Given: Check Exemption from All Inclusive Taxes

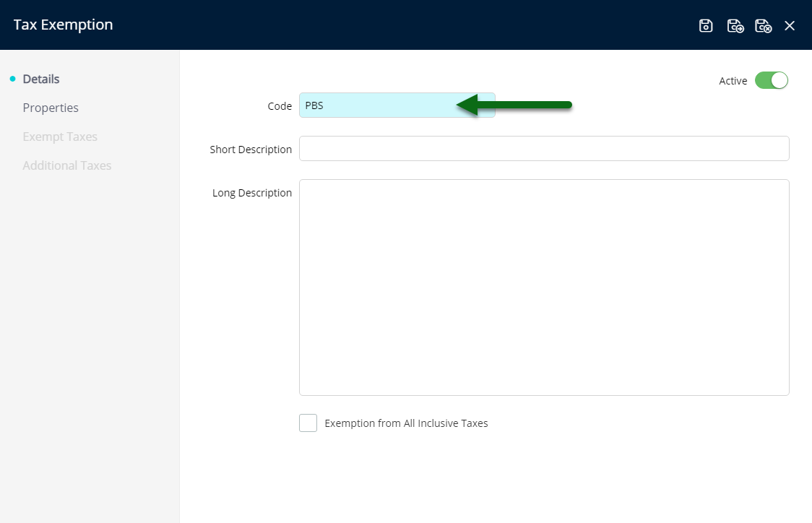Looking at the screenshot, I should click(308, 423).
